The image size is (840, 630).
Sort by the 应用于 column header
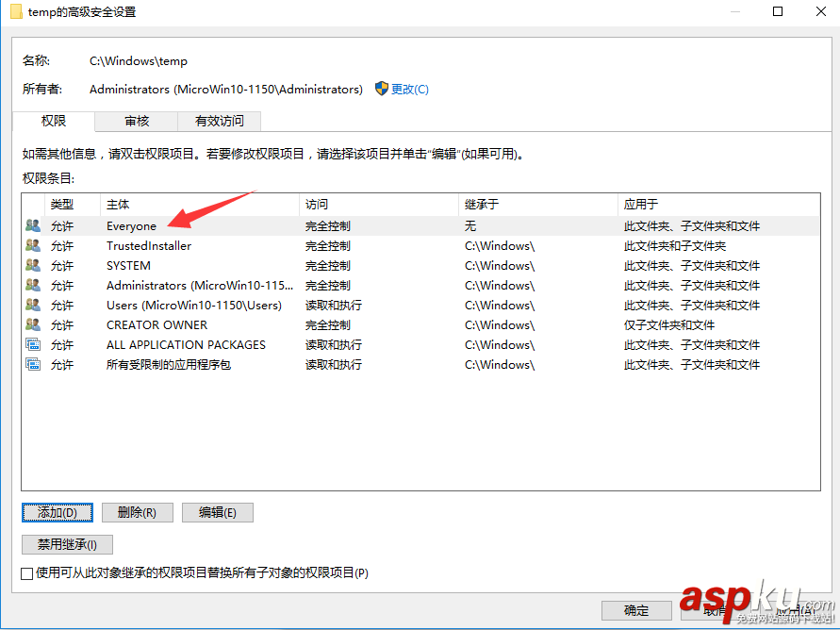(718, 204)
